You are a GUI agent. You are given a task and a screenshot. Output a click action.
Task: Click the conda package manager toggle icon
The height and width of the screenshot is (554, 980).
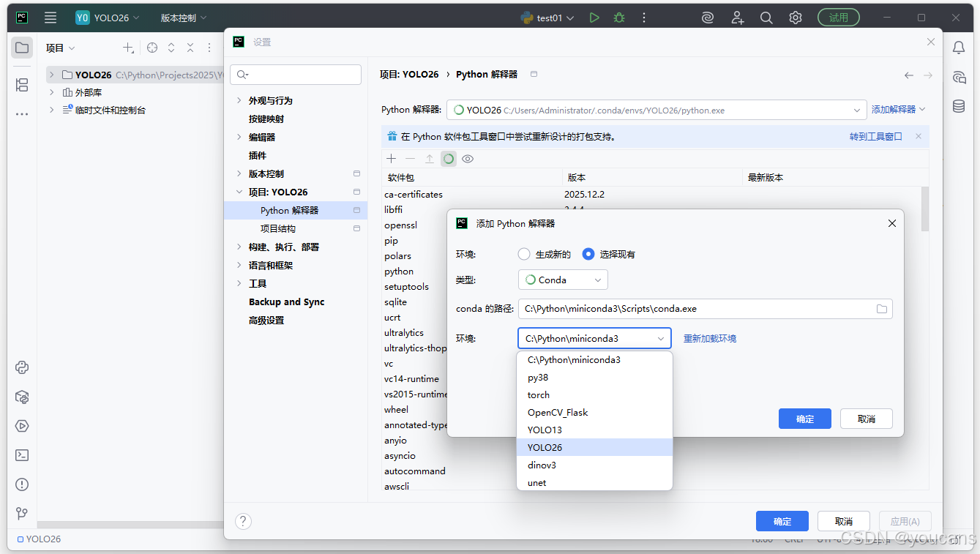pos(449,159)
